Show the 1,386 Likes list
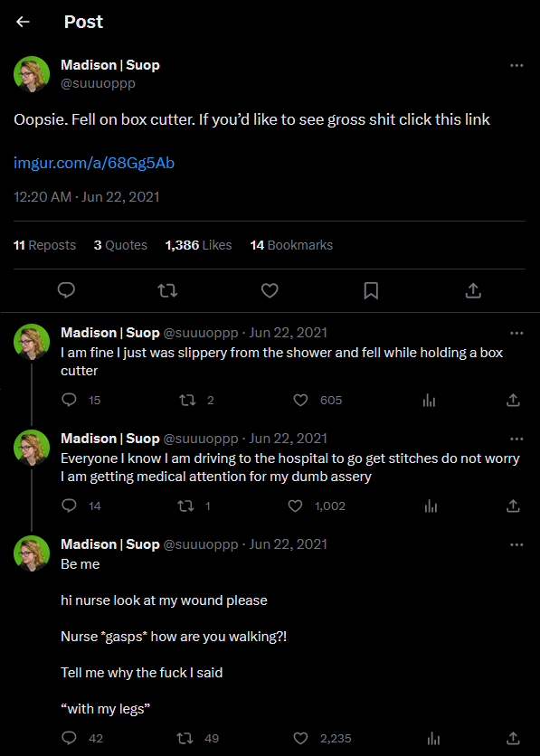The width and height of the screenshot is (540, 756). [x=199, y=245]
